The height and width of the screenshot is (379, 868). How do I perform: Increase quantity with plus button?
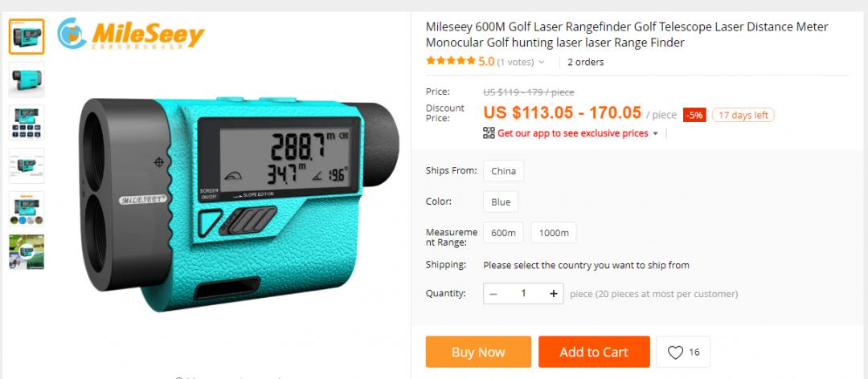coord(553,294)
